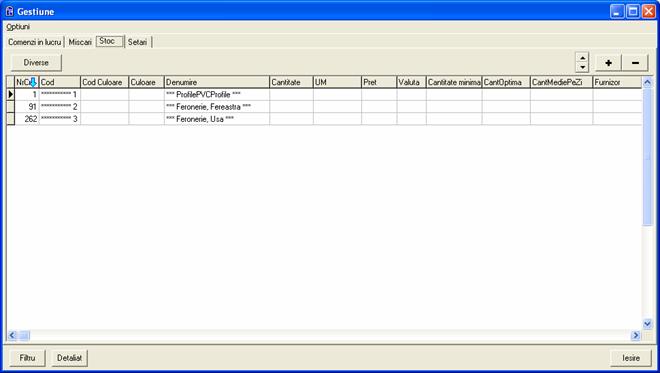Viewport: 660px width, 373px height.
Task: Sort by the NrCrt column header
Action: pos(27,82)
